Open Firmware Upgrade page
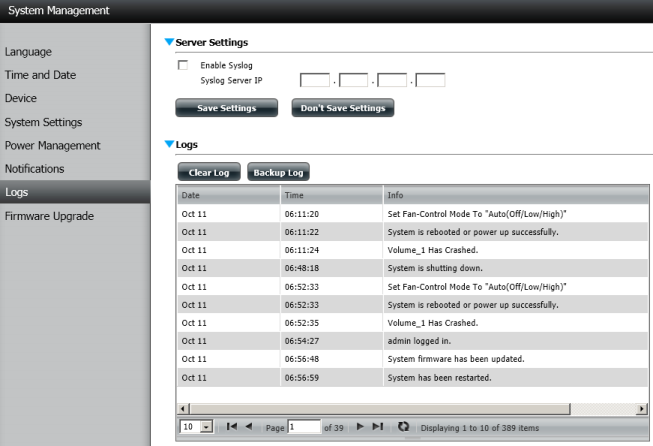This screenshot has height=446, width=653. click(x=49, y=216)
